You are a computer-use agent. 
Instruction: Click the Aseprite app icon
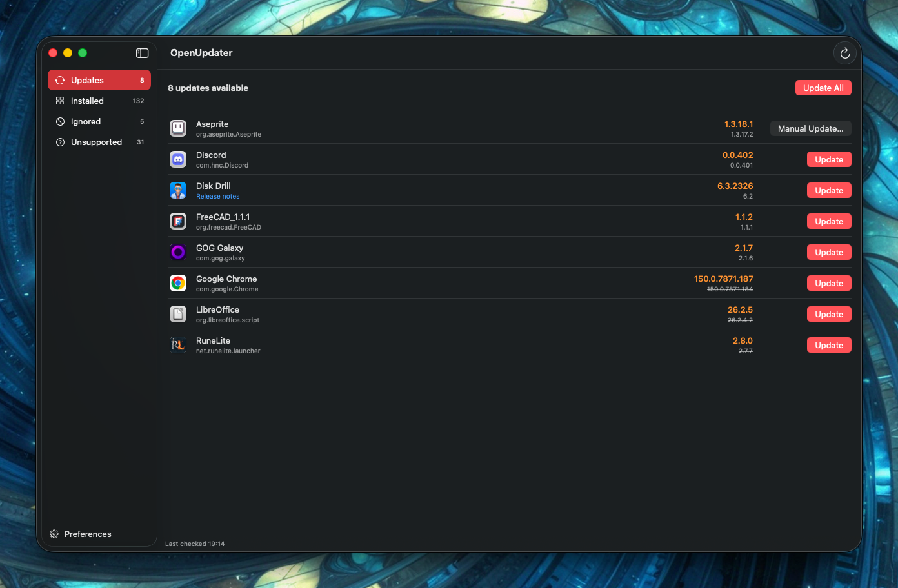(178, 128)
